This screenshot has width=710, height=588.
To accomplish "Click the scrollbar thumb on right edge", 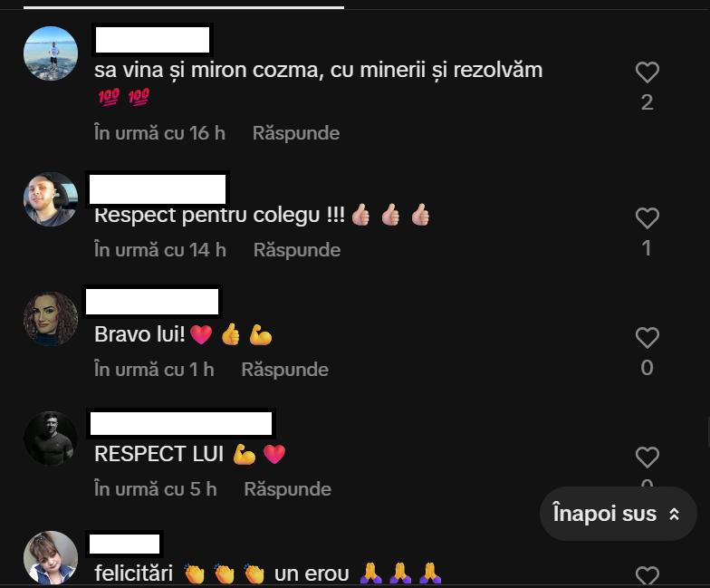I will 708,433.
